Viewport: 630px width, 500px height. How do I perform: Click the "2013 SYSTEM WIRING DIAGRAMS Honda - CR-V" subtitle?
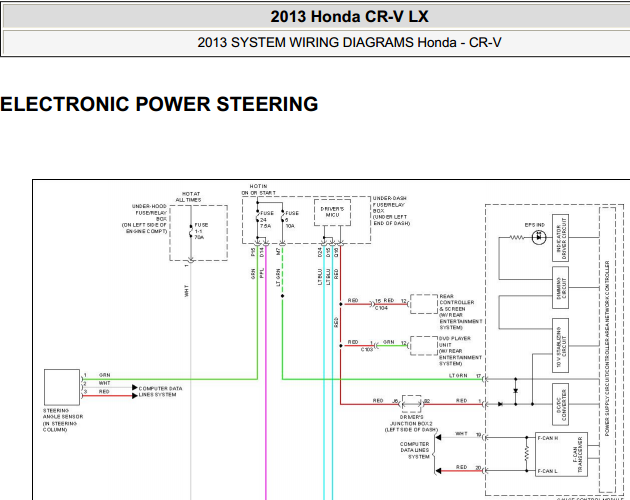click(x=349, y=42)
